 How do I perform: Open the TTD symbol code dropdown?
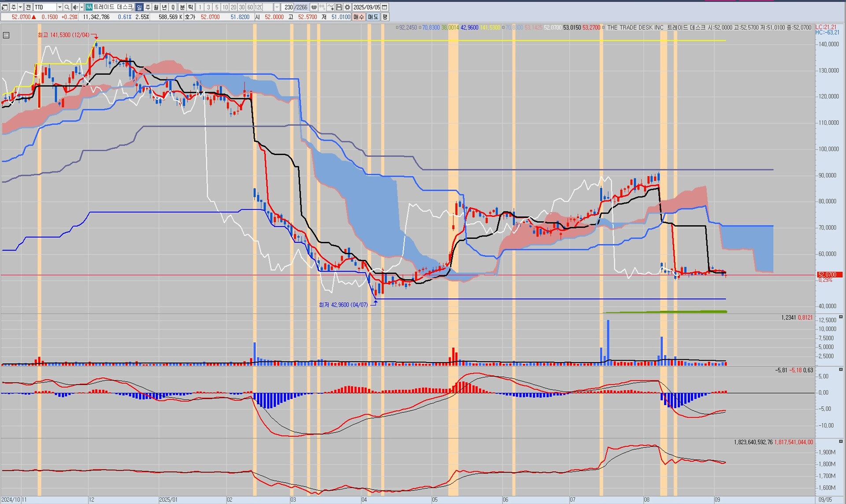[x=59, y=7]
